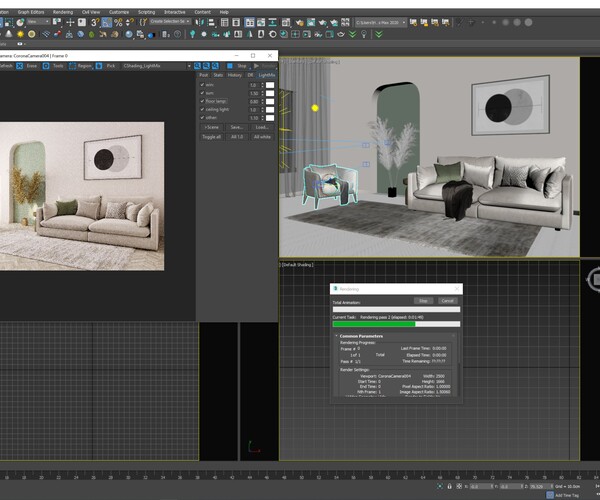
Task: Click the Rendering dialog's Stop button
Action: click(x=423, y=301)
